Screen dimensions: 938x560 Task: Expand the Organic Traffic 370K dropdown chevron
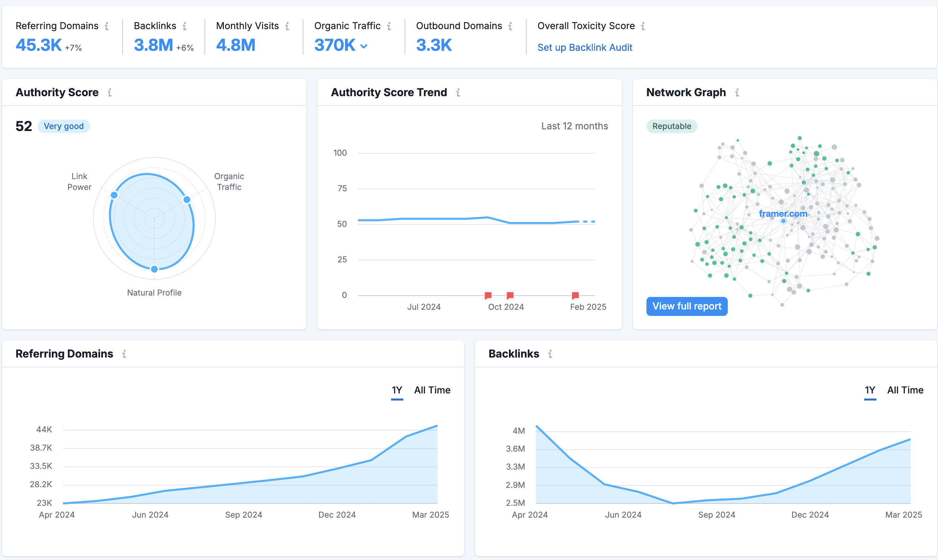point(364,46)
